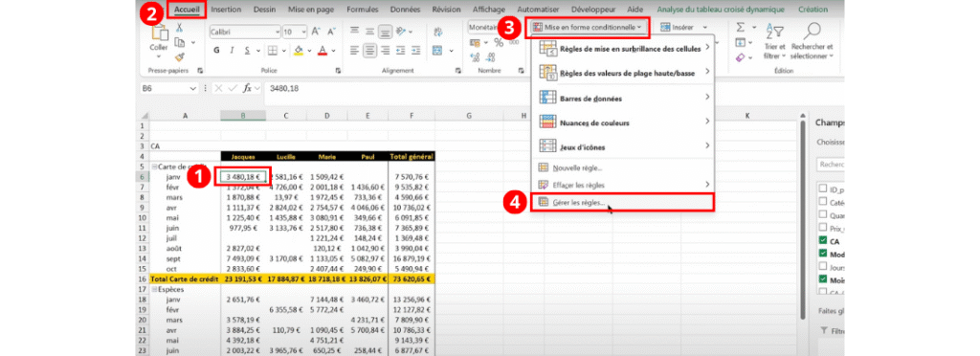Align cell text right
The image size is (980, 356).
click(x=386, y=51)
